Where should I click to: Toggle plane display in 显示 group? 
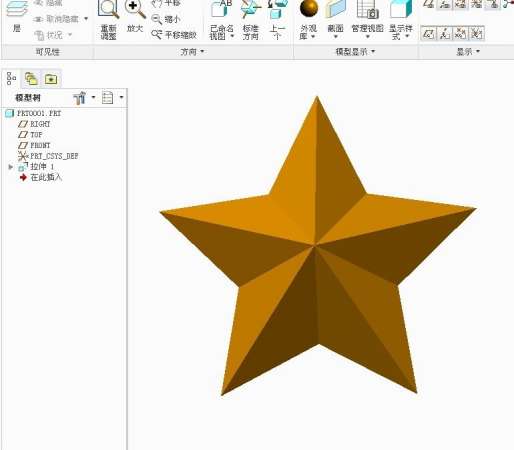[428, 34]
